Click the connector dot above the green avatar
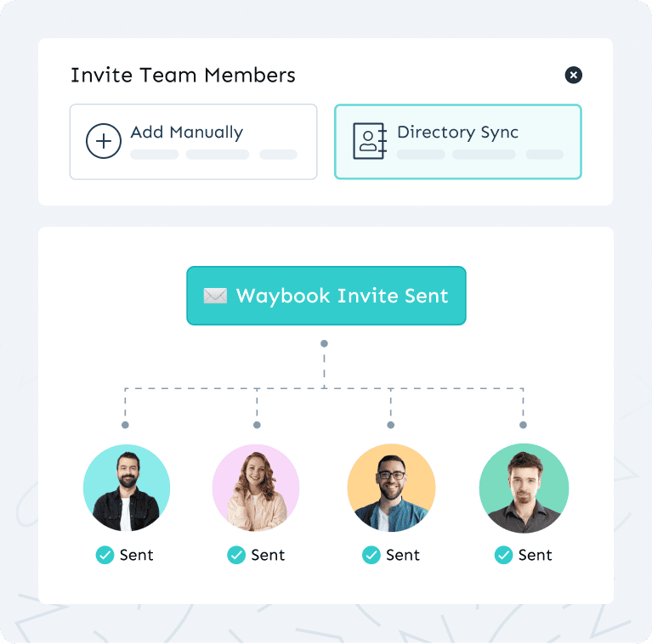The height and width of the screenshot is (644, 652). 523,425
